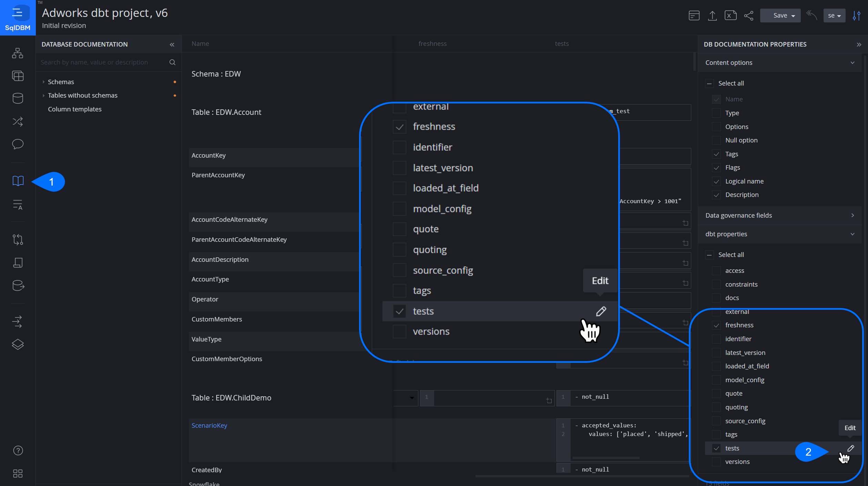The width and height of the screenshot is (868, 486).
Task: Open the comments chat bubble icon
Action: pyautogui.click(x=18, y=144)
